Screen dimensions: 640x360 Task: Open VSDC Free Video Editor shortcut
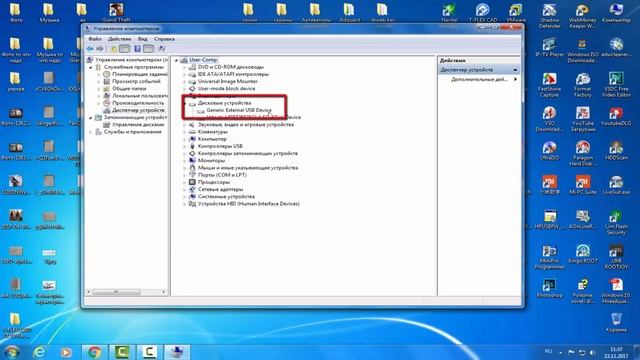click(616, 85)
